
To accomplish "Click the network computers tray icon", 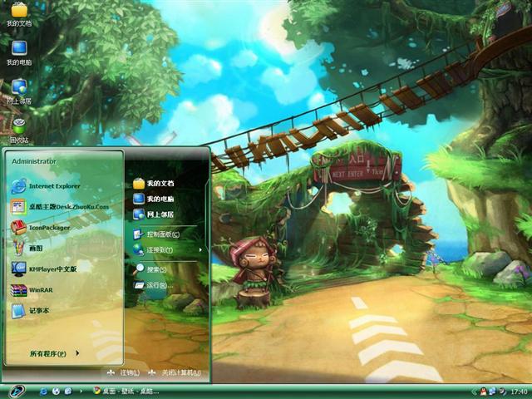I will coord(492,392).
